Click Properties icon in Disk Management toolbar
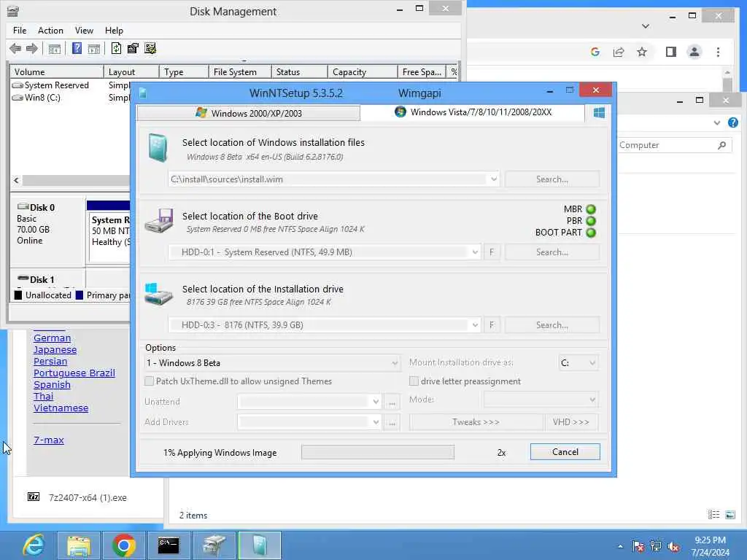Image resolution: width=747 pixels, height=560 pixels. [133, 48]
